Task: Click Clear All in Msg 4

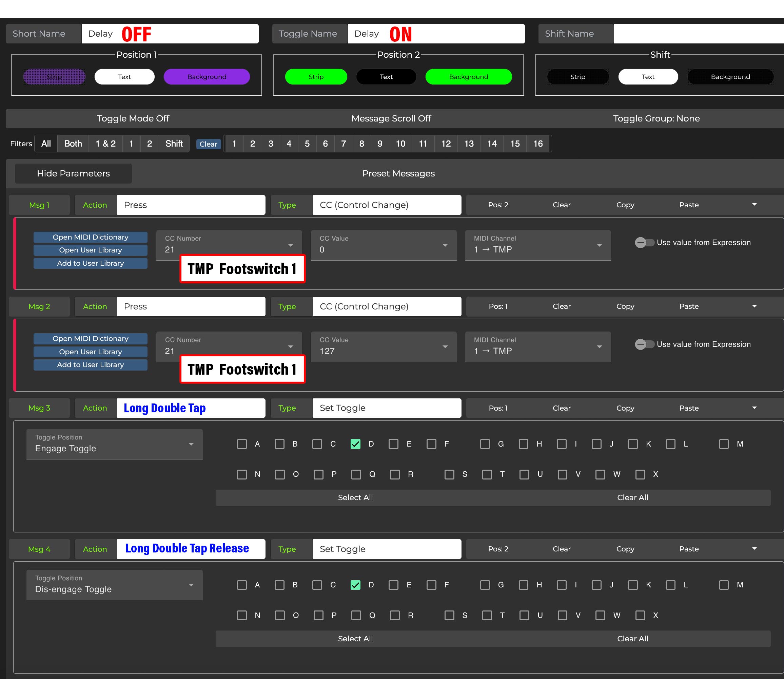Action: click(632, 639)
